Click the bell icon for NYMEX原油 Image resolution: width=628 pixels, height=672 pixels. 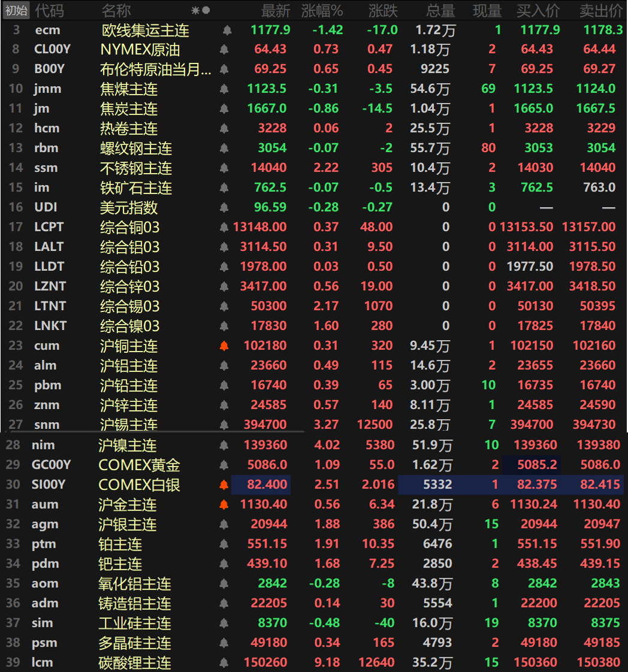[x=226, y=50]
